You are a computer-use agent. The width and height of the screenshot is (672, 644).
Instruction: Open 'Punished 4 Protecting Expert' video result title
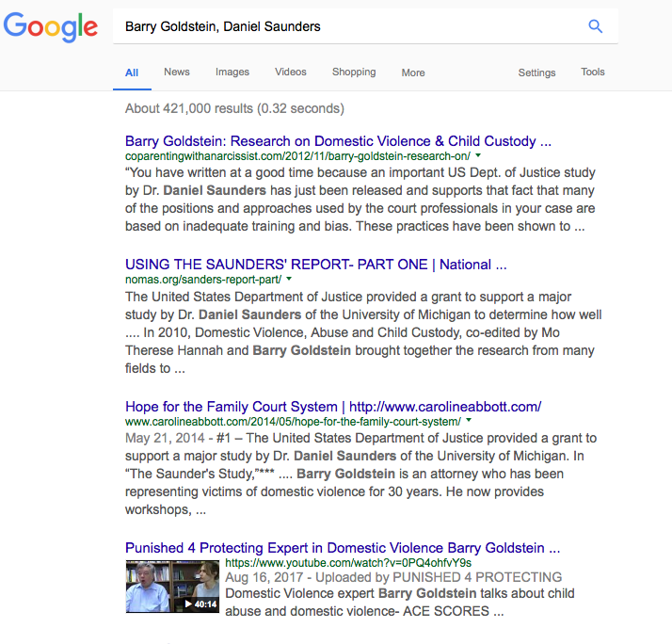343,547
